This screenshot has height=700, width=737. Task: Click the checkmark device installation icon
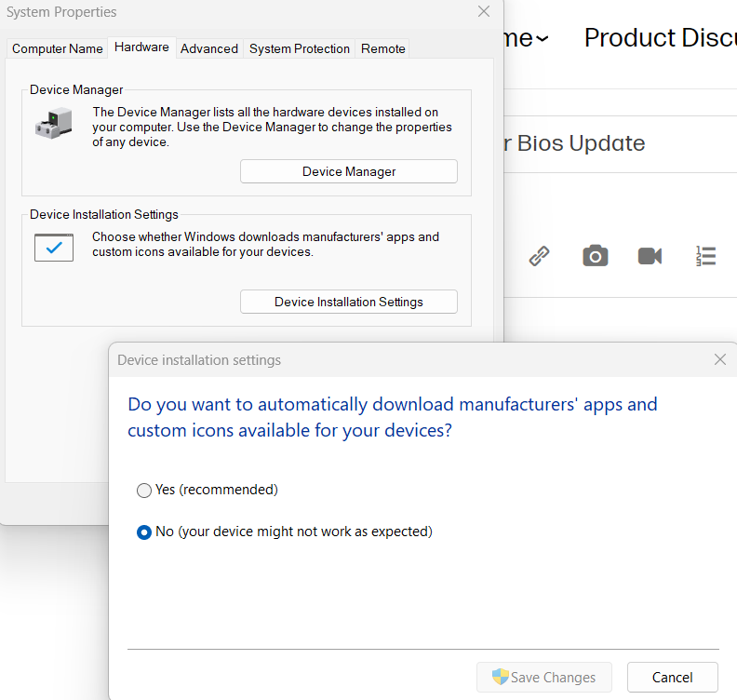54,248
